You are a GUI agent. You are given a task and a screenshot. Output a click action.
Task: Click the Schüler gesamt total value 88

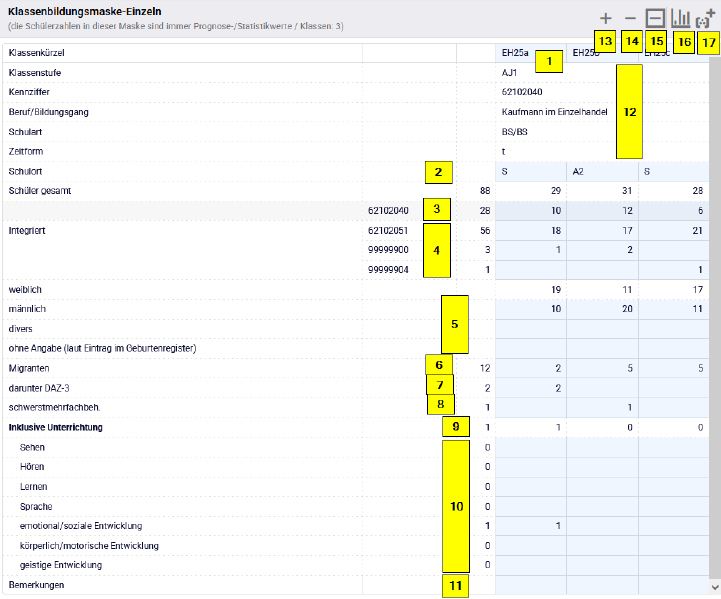(x=483, y=190)
